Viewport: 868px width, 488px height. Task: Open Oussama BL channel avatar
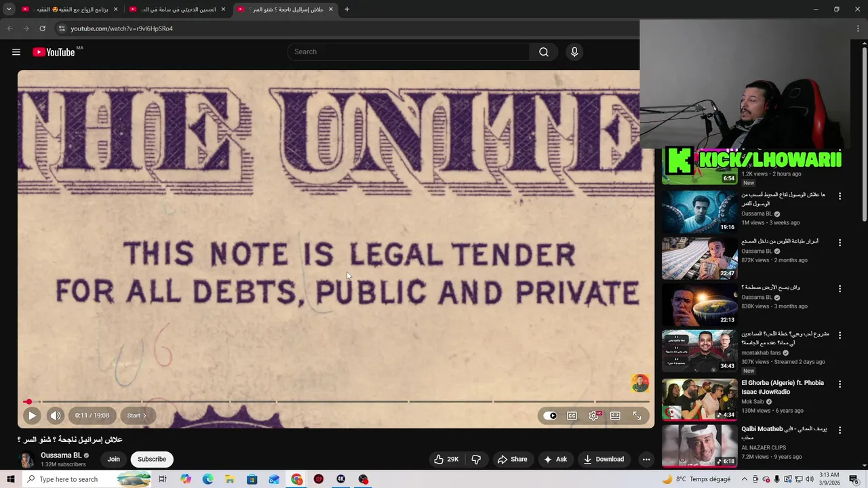click(x=26, y=460)
